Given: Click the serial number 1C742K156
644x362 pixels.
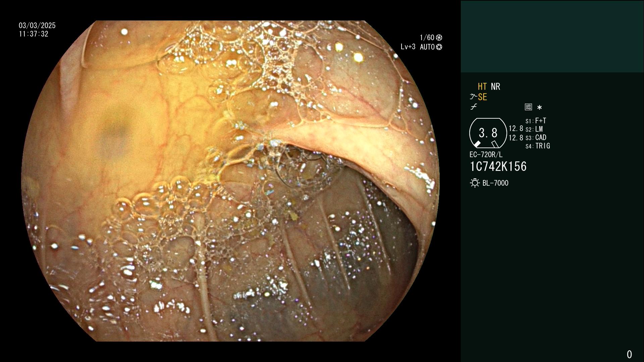Looking at the screenshot, I should (x=498, y=166).
